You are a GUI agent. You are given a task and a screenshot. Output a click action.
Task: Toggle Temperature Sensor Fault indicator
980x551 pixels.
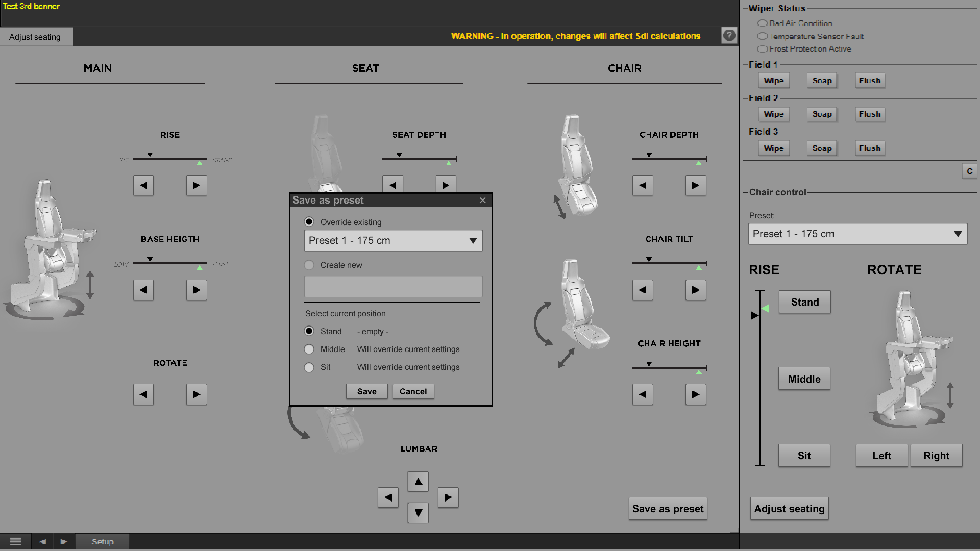pyautogui.click(x=763, y=36)
